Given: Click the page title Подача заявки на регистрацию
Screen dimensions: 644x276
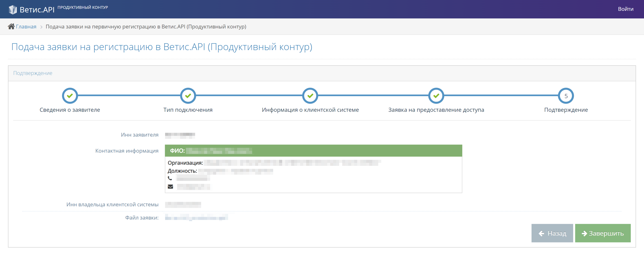Looking at the screenshot, I should click(162, 47).
